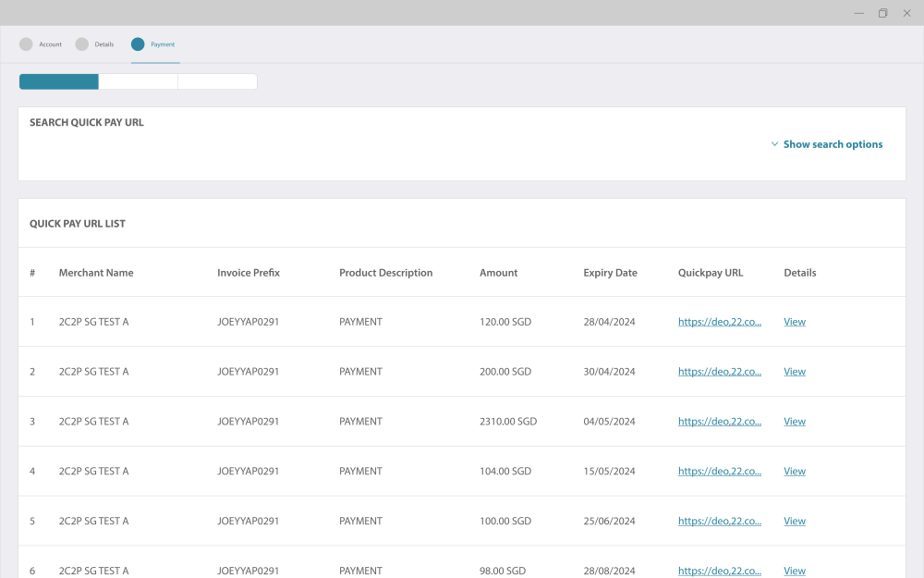Select the Payment step tab

[153, 44]
